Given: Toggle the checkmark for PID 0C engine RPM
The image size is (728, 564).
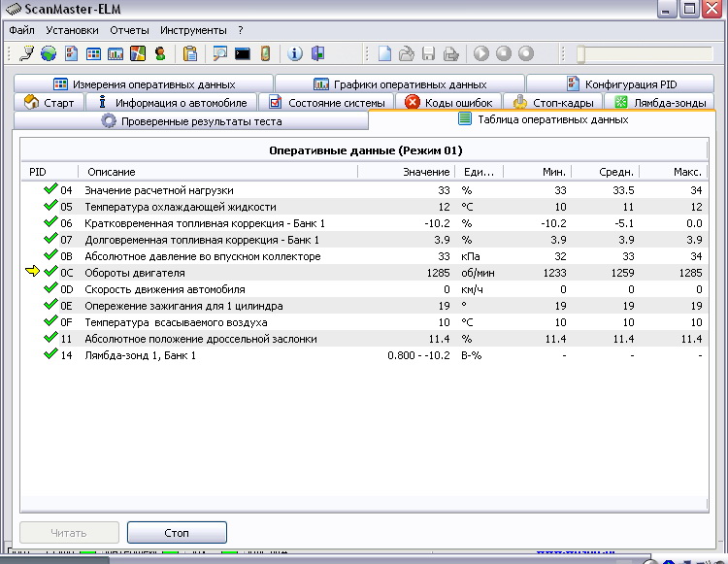Looking at the screenshot, I should 50,273.
